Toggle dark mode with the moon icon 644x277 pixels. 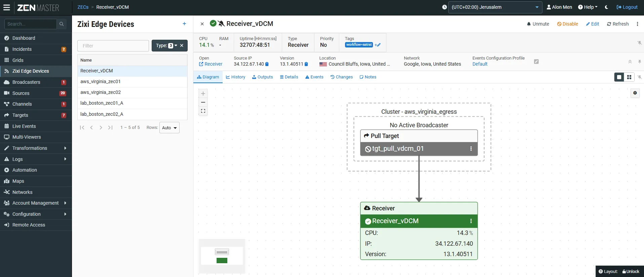click(607, 7)
